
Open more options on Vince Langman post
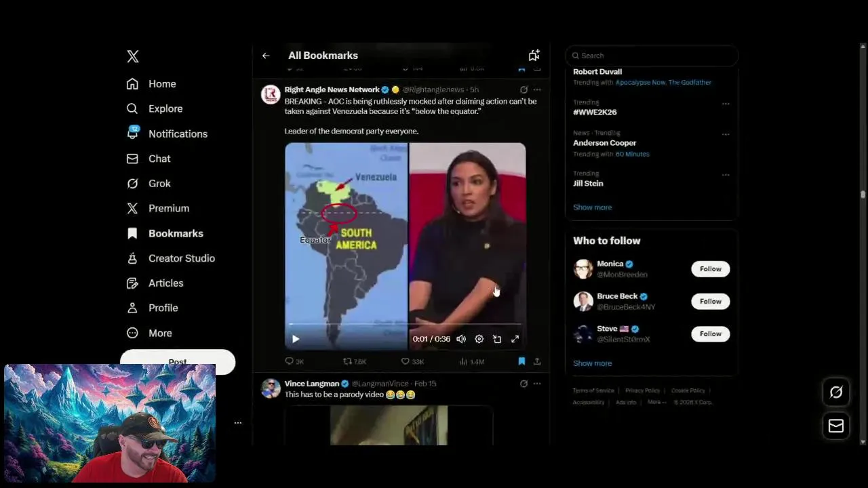tap(537, 384)
